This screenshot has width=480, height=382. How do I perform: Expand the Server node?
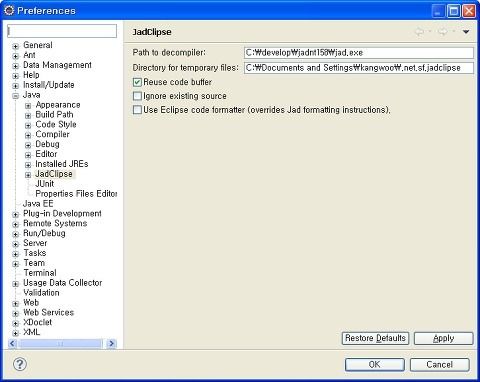click(15, 244)
